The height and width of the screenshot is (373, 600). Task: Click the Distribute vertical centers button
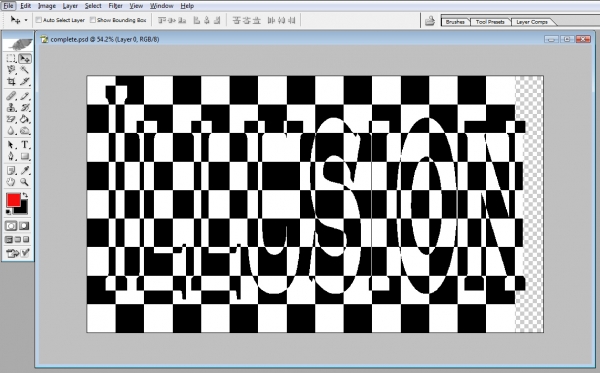coord(246,20)
